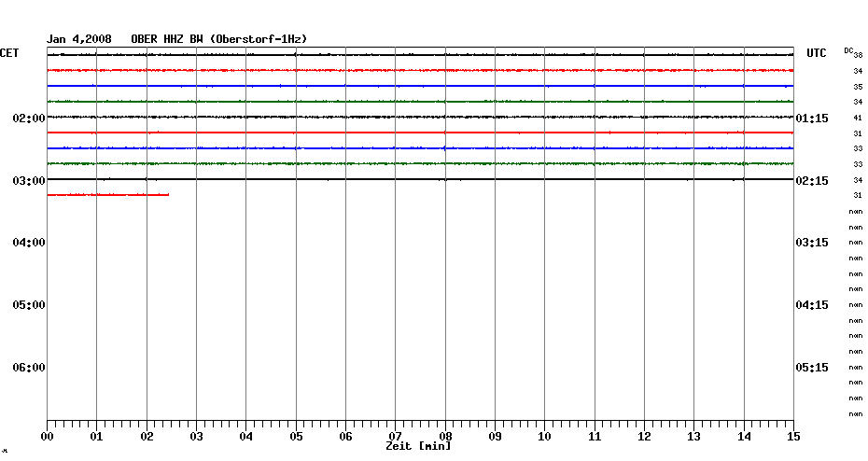Click the 01:15 UTC time label

point(812,119)
